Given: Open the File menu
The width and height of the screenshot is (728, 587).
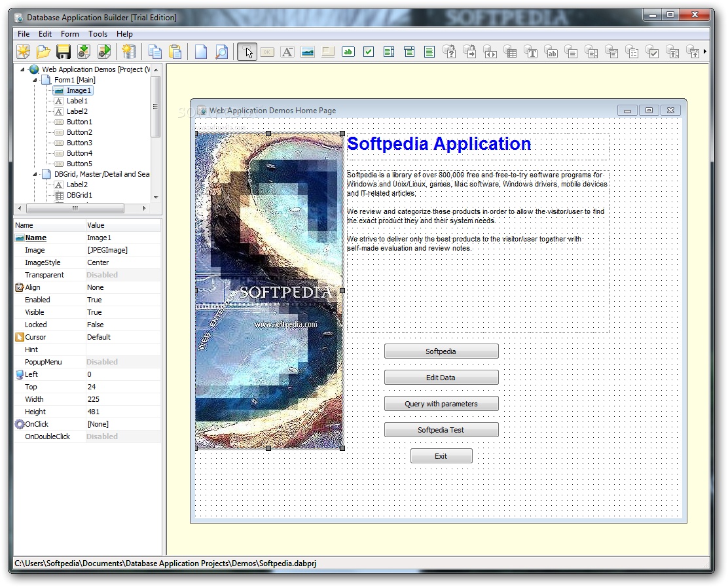Looking at the screenshot, I should tap(24, 34).
